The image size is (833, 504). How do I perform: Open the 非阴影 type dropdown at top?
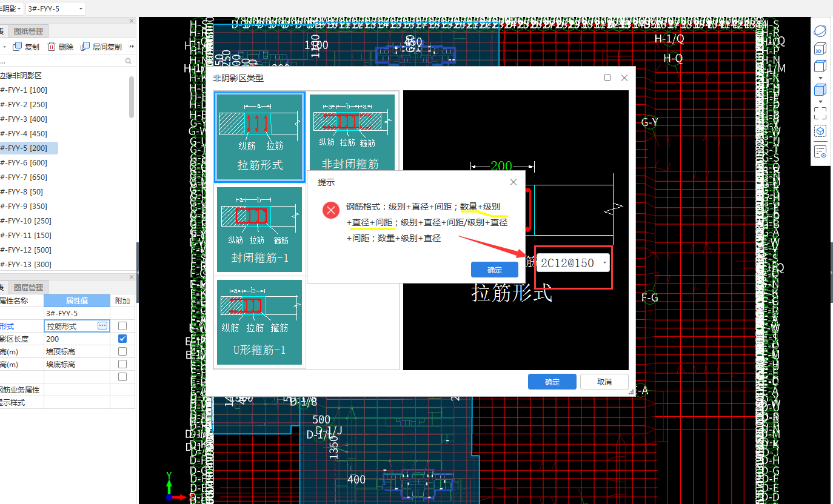pos(11,8)
